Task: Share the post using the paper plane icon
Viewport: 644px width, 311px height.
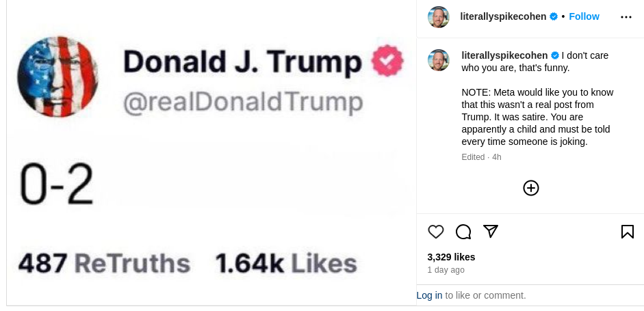Action: pos(490,231)
